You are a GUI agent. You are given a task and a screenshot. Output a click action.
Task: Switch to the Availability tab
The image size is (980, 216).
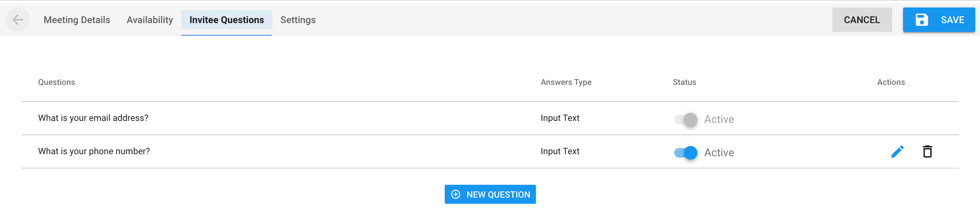(150, 20)
